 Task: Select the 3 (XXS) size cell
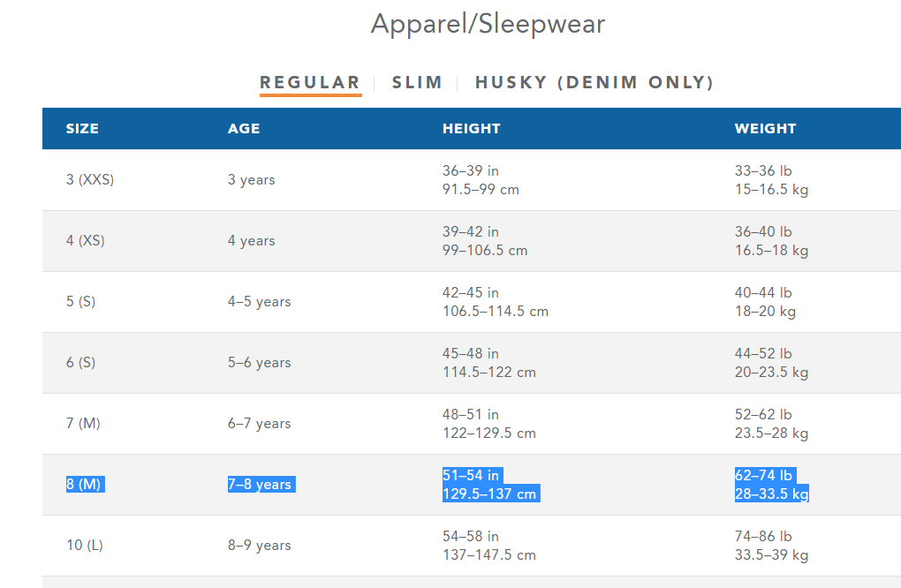pyautogui.click(x=90, y=180)
